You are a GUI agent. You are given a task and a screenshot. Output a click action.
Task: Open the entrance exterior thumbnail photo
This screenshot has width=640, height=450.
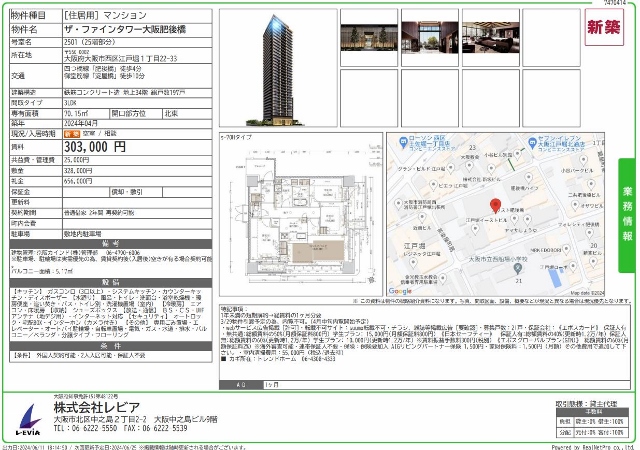pos(369,38)
